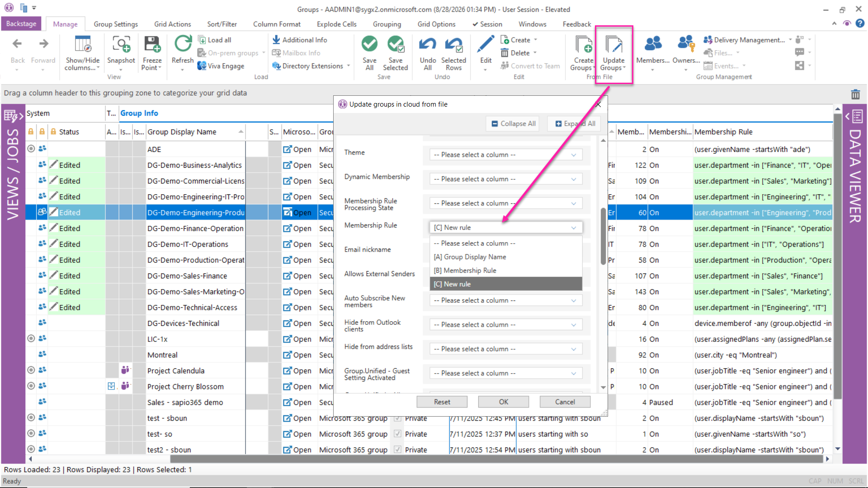Screen dimensions: 868x488
Task: Switch to the Sort/Filter tab
Action: point(222,24)
